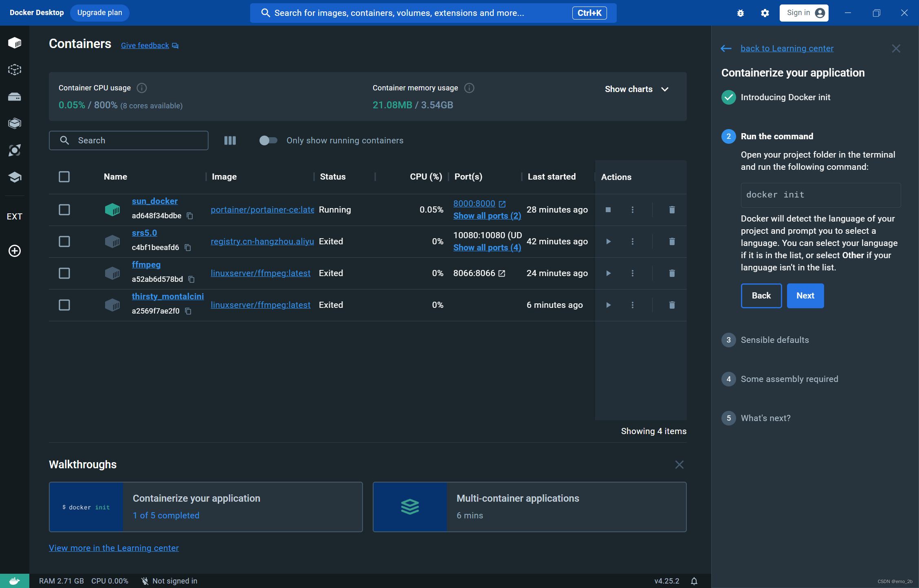This screenshot has height=588, width=919.
Task: Expand the Show charts dropdown
Action: tap(636, 89)
